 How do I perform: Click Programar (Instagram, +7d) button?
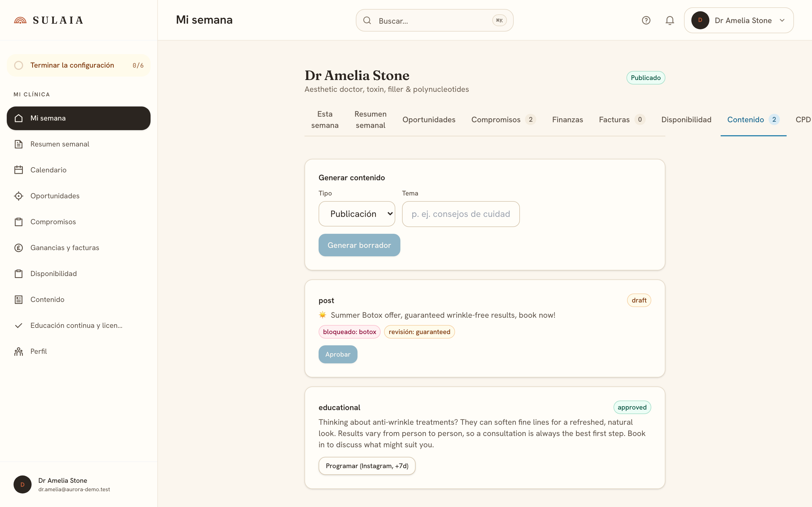point(367,466)
